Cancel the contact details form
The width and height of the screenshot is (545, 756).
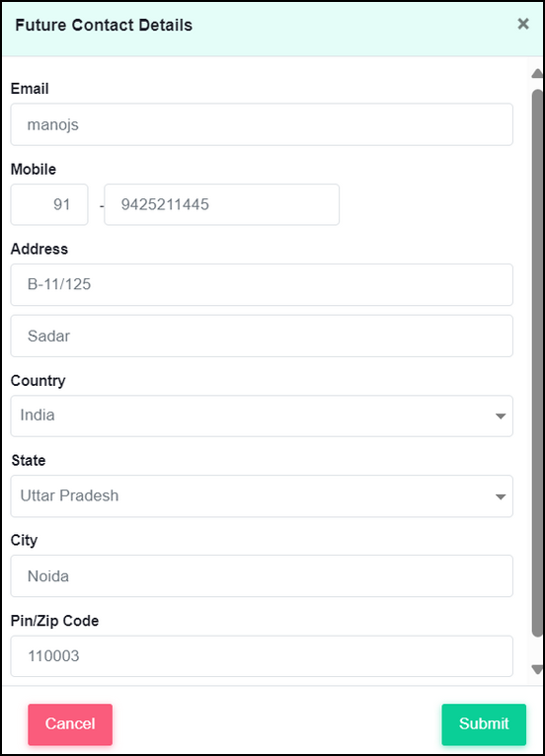[70, 724]
